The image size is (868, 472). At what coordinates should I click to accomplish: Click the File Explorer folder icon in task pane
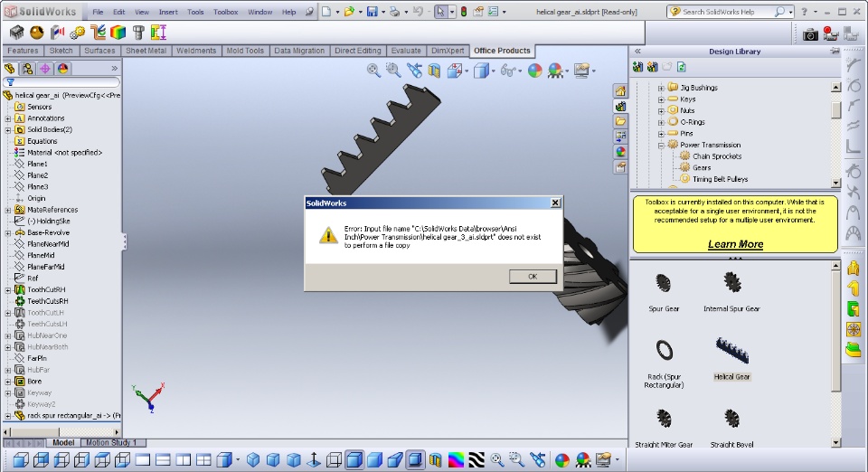[620, 121]
